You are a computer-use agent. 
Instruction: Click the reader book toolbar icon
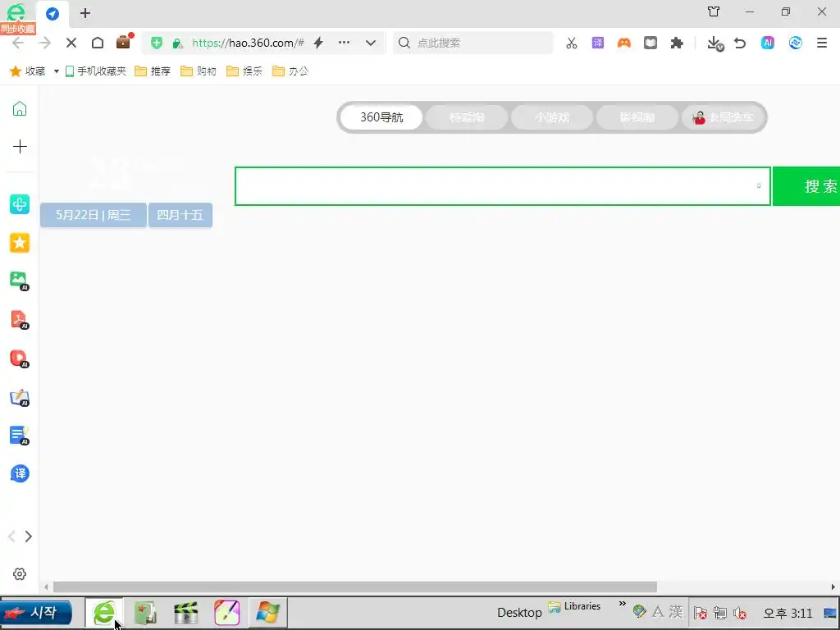click(651, 43)
